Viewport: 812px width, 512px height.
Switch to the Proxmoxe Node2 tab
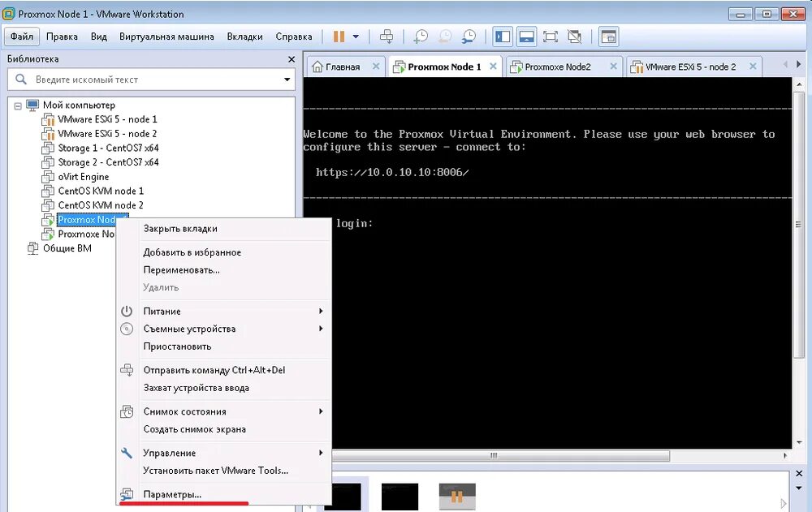[x=557, y=67]
